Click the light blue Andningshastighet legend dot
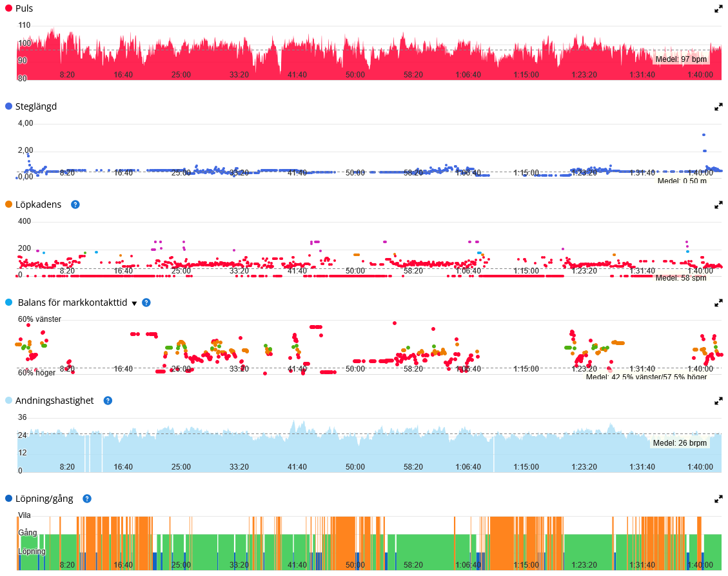 (8, 401)
